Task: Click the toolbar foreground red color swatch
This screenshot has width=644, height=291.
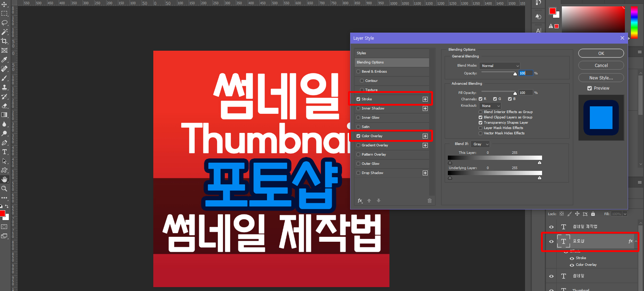Action: [2, 213]
